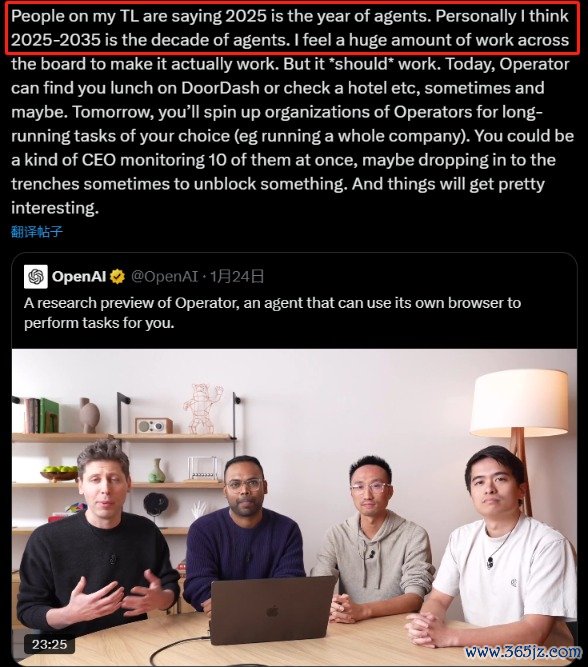Click the 翻译帖子 translate post link
Viewport: 588px width, 667px height.
tap(37, 231)
